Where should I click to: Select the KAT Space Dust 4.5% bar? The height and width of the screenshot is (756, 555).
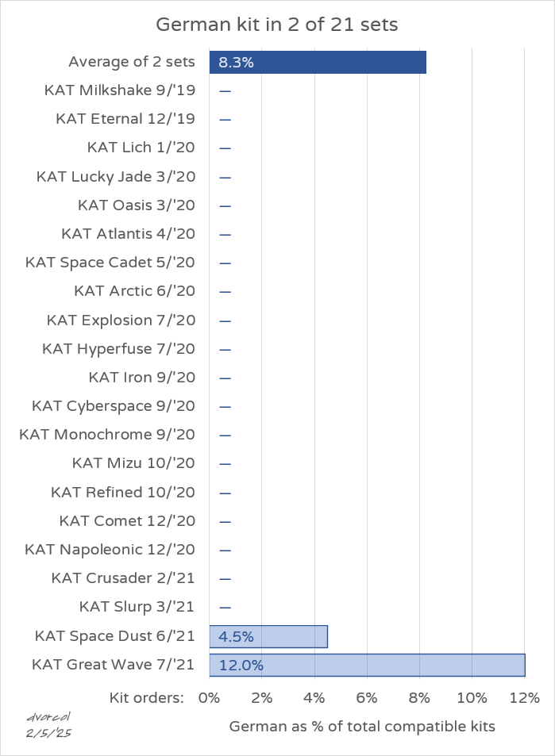click(268, 637)
